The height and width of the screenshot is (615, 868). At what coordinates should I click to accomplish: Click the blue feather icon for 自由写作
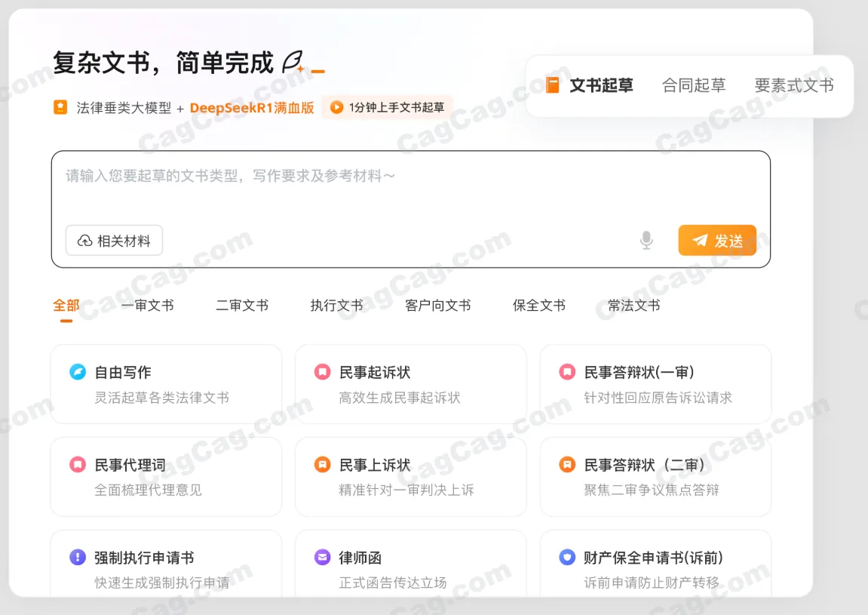78,372
